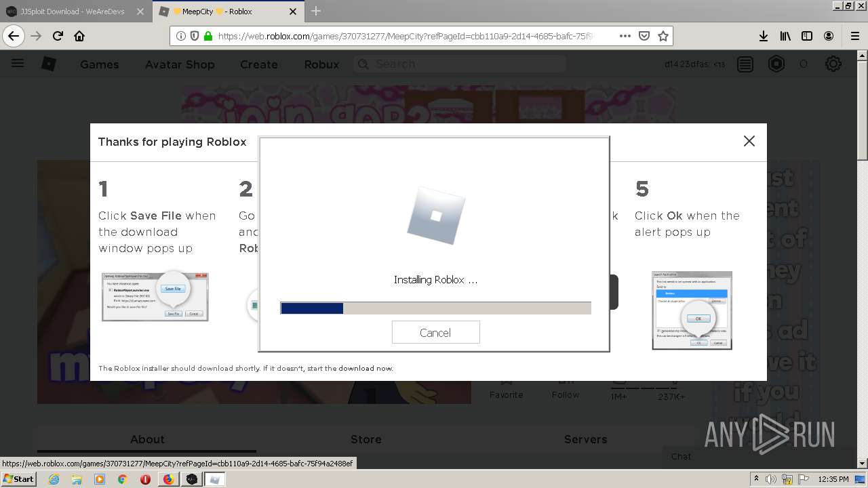Open the browser home page

pos(79,36)
